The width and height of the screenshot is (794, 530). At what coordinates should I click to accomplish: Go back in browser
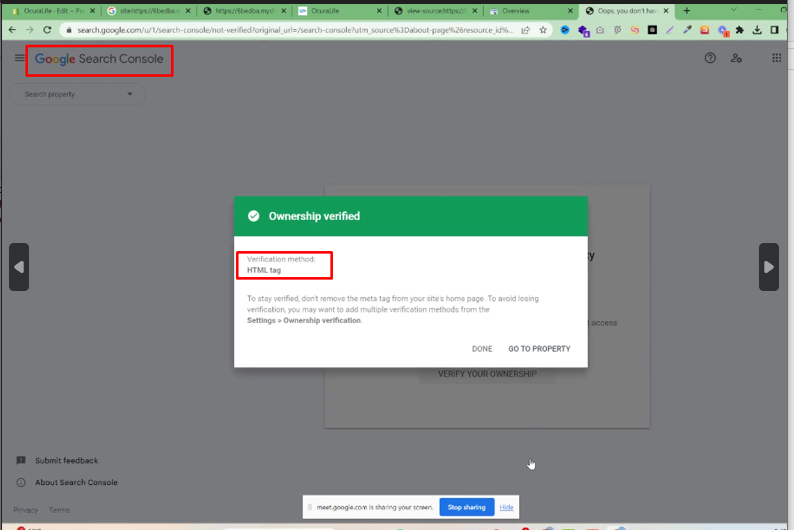[x=12, y=30]
